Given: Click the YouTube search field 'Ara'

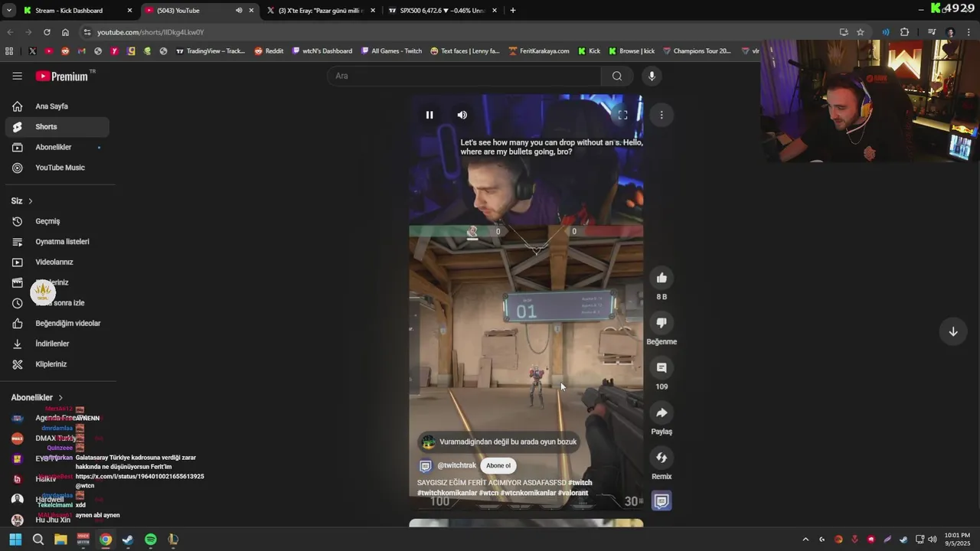Looking at the screenshot, I should [x=465, y=76].
